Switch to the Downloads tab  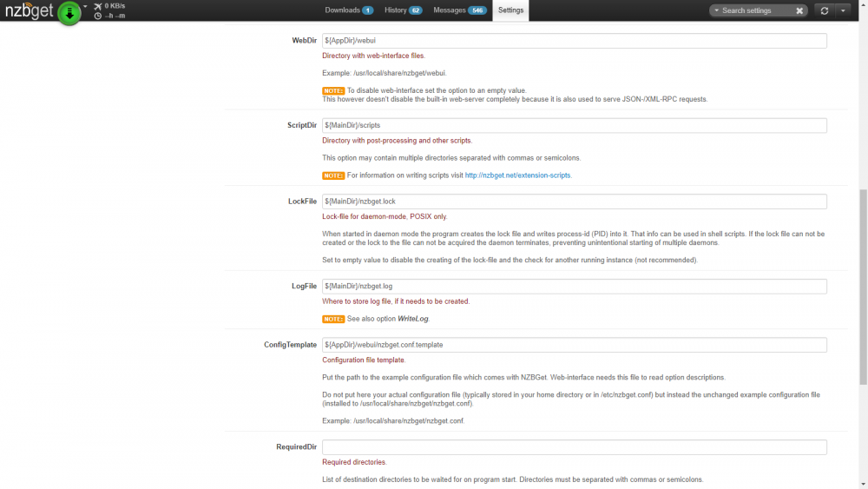tap(349, 10)
